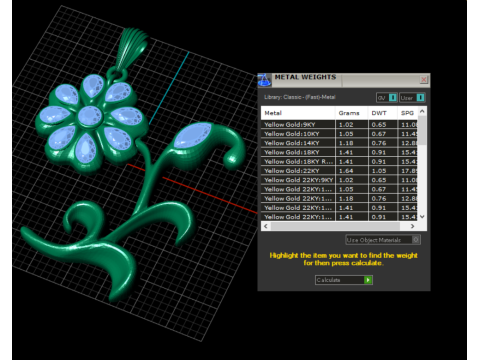The image size is (480, 360).
Task: Click the Calculate button
Action: [x=344, y=280]
